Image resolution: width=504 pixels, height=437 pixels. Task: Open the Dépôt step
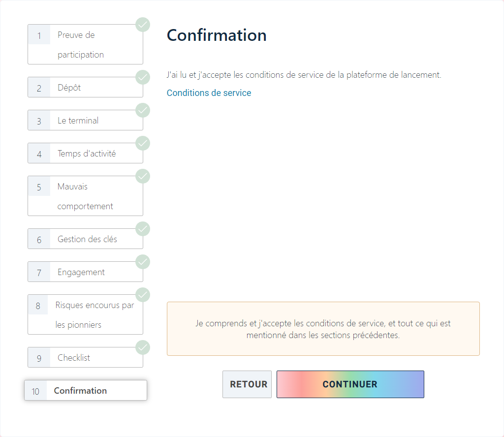(x=85, y=88)
